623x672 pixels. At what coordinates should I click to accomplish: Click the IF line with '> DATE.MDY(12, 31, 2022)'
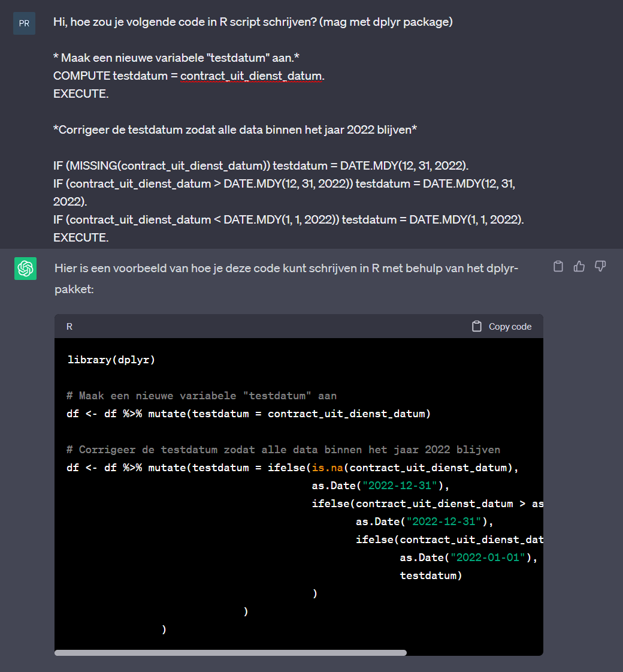pyautogui.click(x=285, y=192)
